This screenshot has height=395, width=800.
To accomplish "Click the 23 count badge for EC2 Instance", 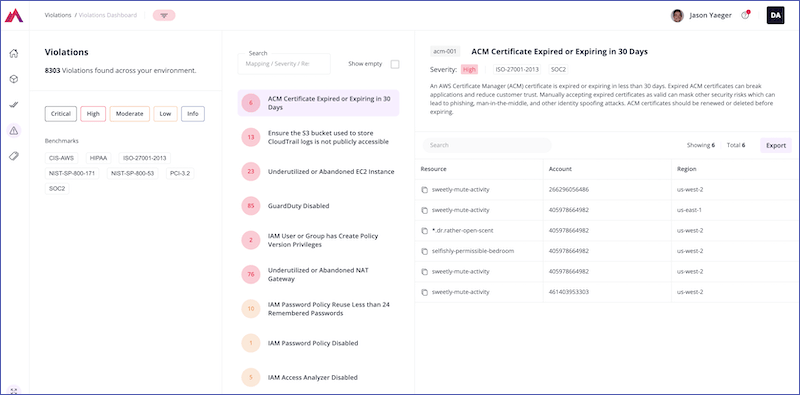I will (x=251, y=171).
